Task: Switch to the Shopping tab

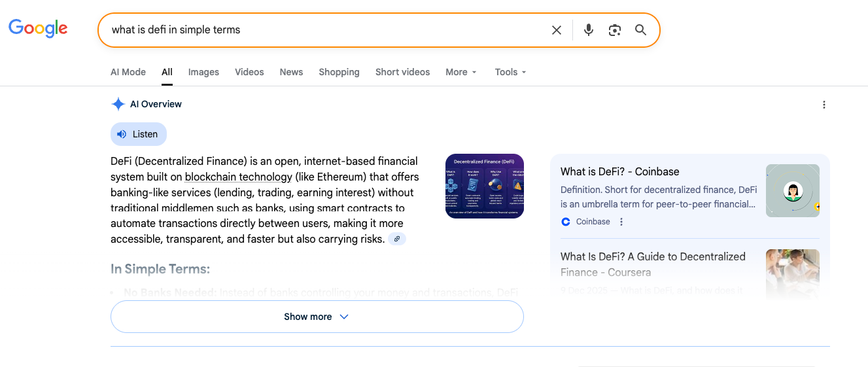Action: click(339, 72)
